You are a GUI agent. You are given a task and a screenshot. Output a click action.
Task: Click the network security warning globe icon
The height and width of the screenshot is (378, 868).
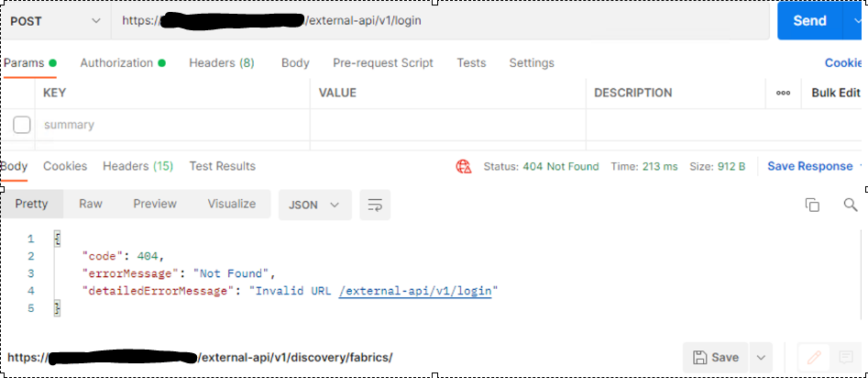tap(464, 167)
